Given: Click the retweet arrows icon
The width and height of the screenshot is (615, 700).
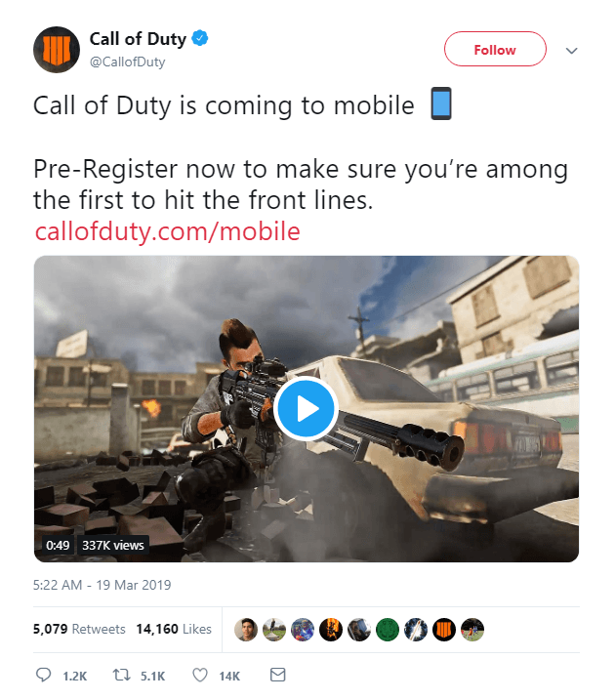Looking at the screenshot, I should click(121, 675).
